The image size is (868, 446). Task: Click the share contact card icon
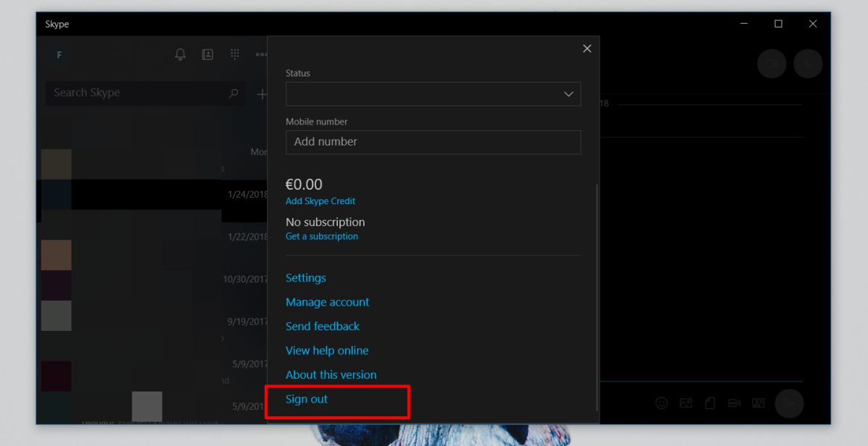[758, 403]
